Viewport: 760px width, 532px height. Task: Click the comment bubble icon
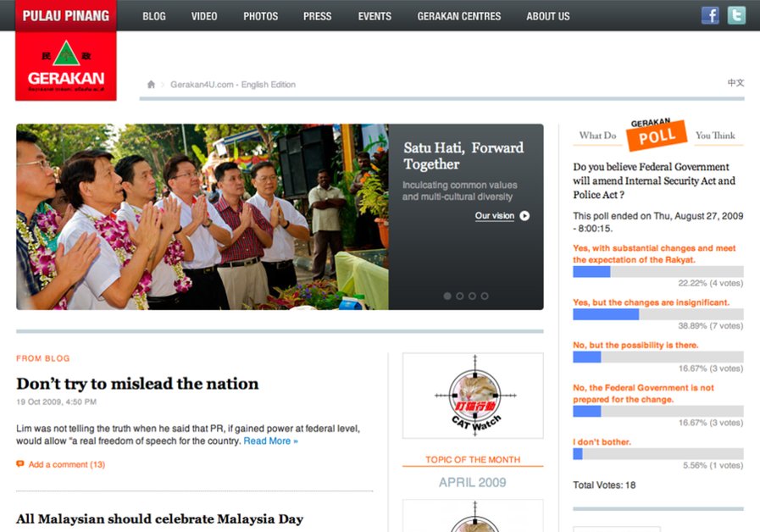20,464
